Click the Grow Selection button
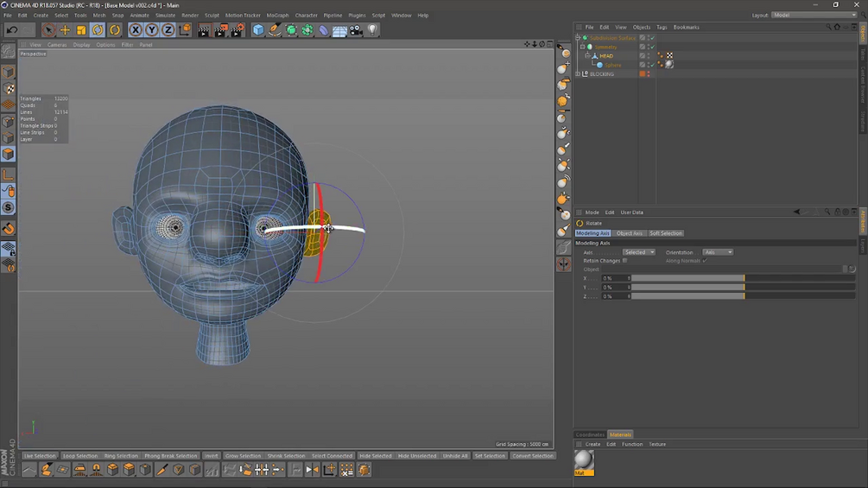This screenshot has height=488, width=868. [x=243, y=456]
